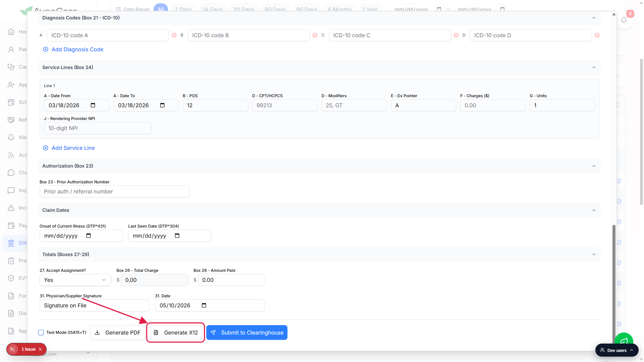Open the handshake Referrals sidebar icon
644x362 pixels.
pyautogui.click(x=11, y=120)
